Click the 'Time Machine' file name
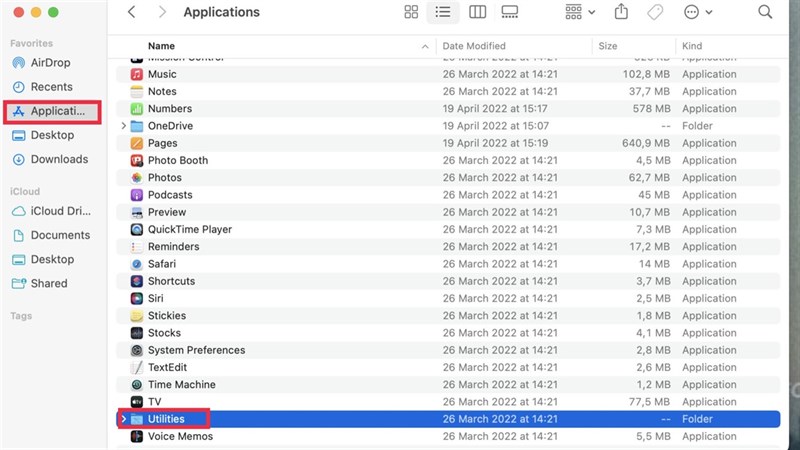 point(182,385)
